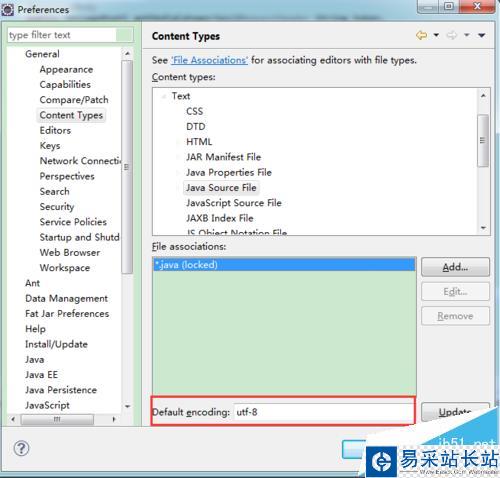Viewport: 500px width, 478px height.
Task: Select General in the preferences tree
Action: [42, 54]
